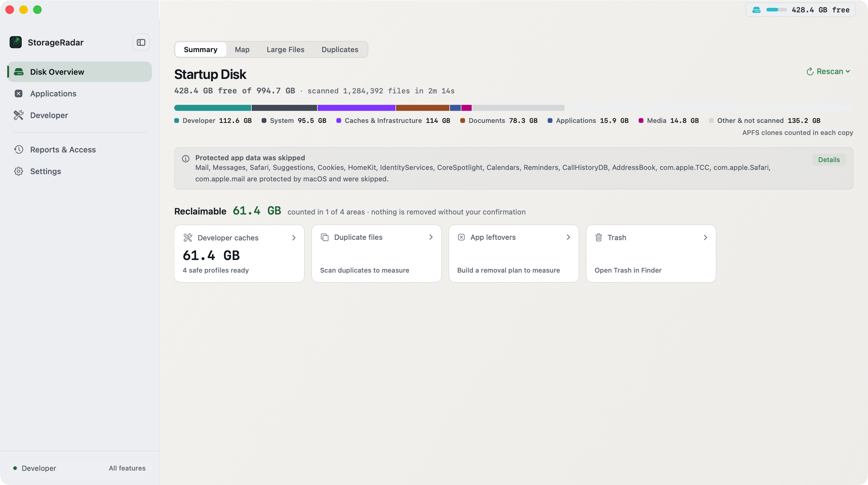Click All features in the sidebar footer

pyautogui.click(x=127, y=468)
